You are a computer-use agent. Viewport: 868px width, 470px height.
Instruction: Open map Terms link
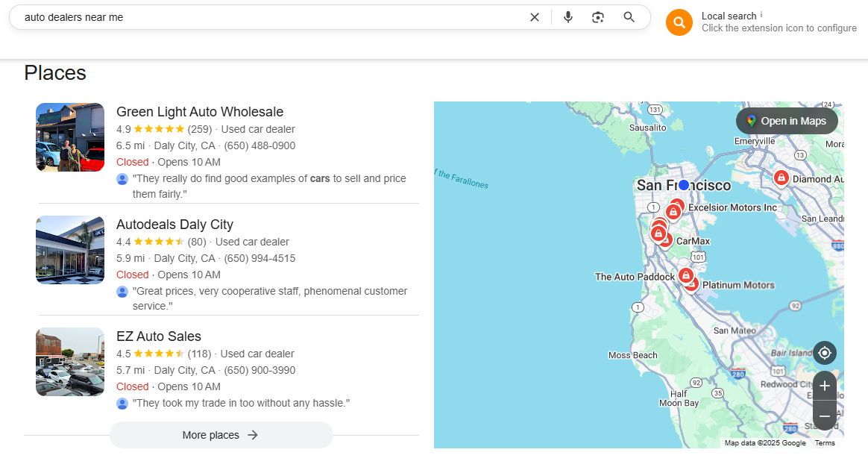pyautogui.click(x=825, y=443)
